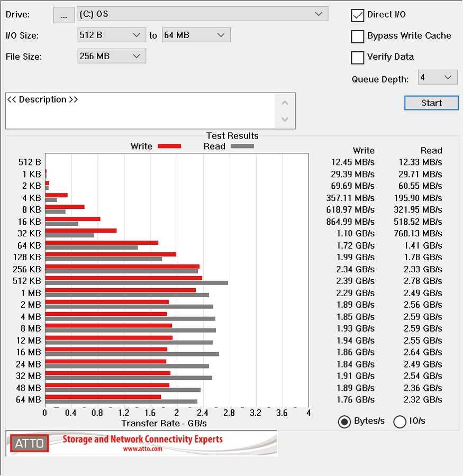Screen dimensions: 463x476
Task: Click the red Write legend swatch
Action: click(x=169, y=147)
